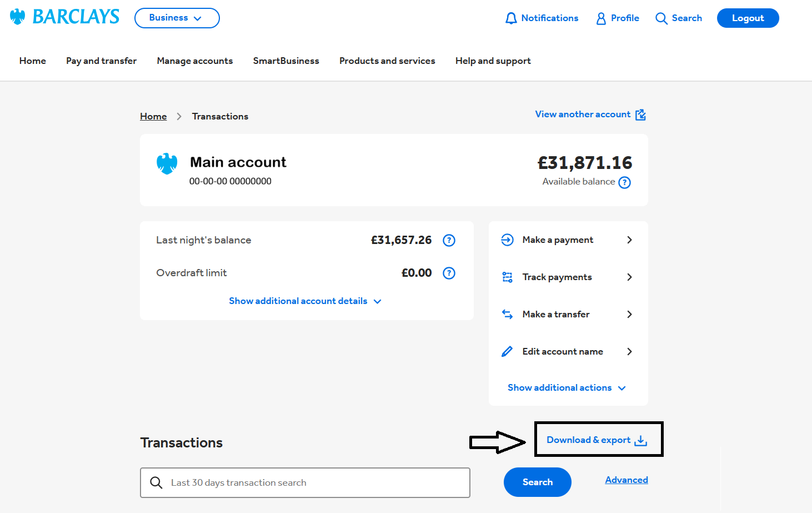Open the Business dropdown selector
Screen dimensions: 812x513
[x=177, y=18]
